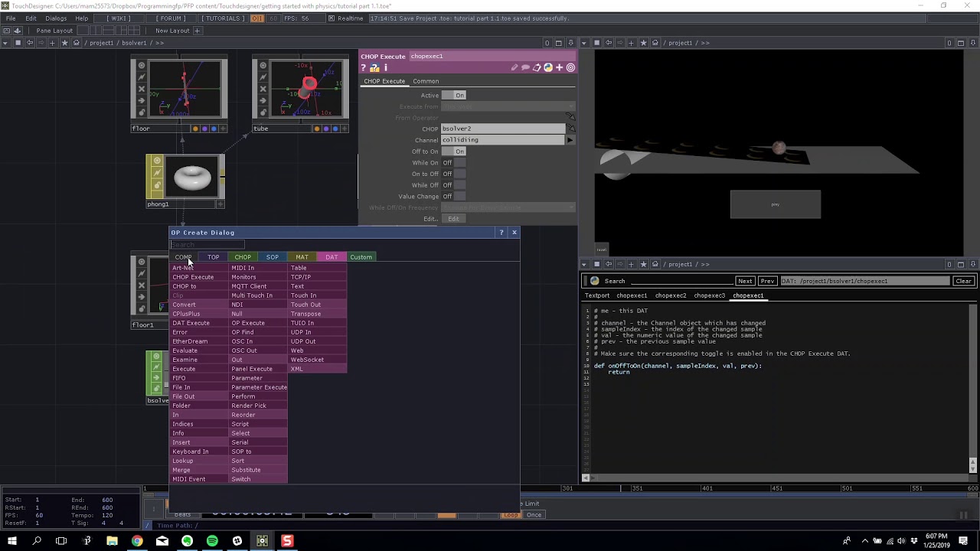Viewport: 980px width, 551px height.
Task: Click Clear in the textport search bar
Action: click(x=963, y=281)
